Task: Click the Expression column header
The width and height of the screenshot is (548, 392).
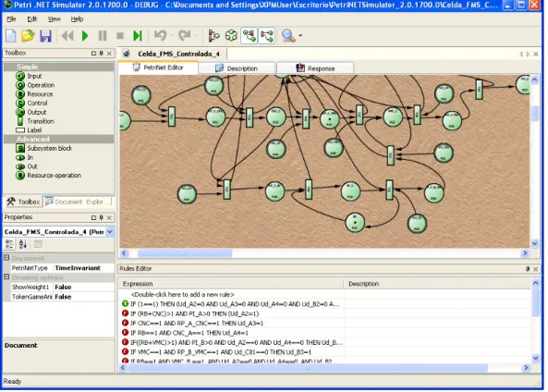Action: click(231, 284)
